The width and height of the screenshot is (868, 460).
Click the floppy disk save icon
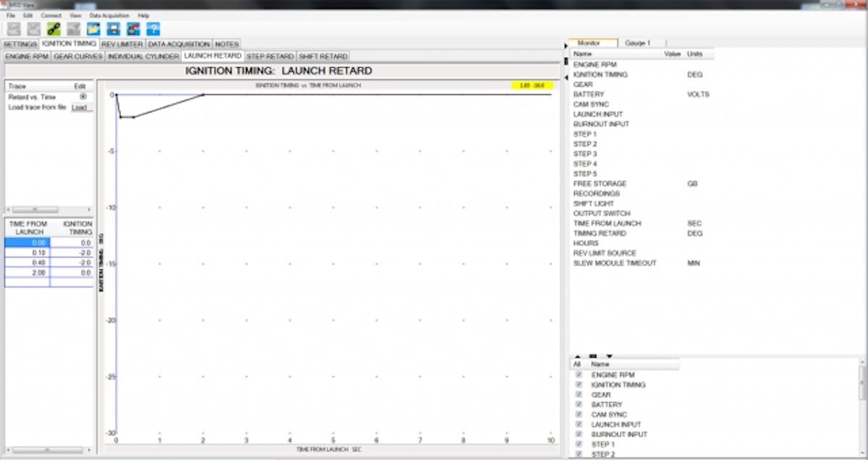(x=114, y=29)
